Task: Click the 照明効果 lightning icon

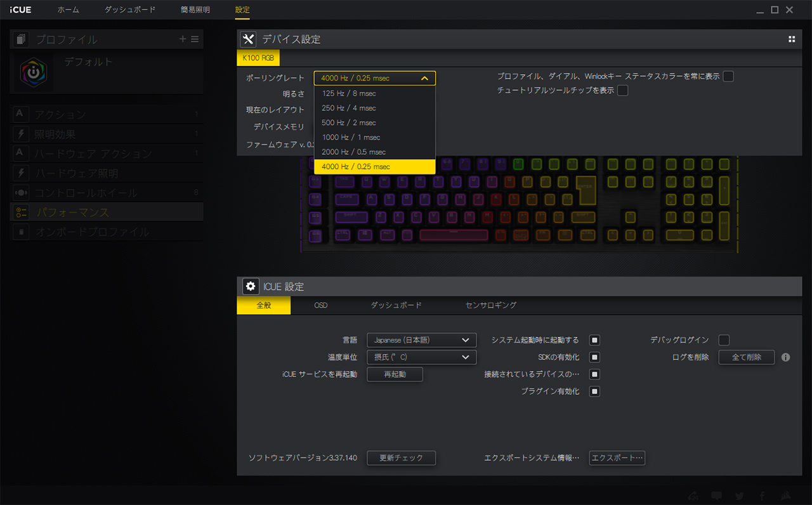Action: click(20, 133)
